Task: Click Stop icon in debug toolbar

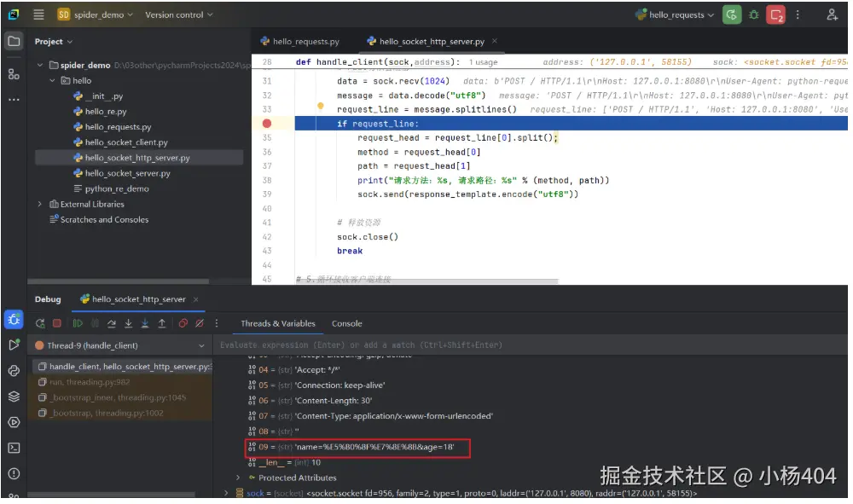Action: click(56, 323)
